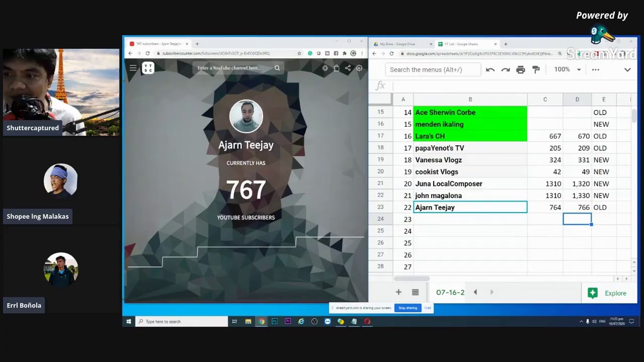644x362 pixels.
Task: Open the settings gear on subscriber counter
Action: click(359, 68)
